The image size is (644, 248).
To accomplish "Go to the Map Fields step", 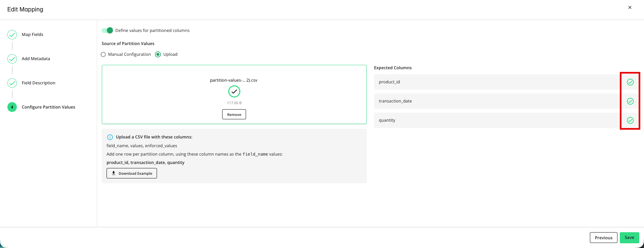I will pos(33,35).
